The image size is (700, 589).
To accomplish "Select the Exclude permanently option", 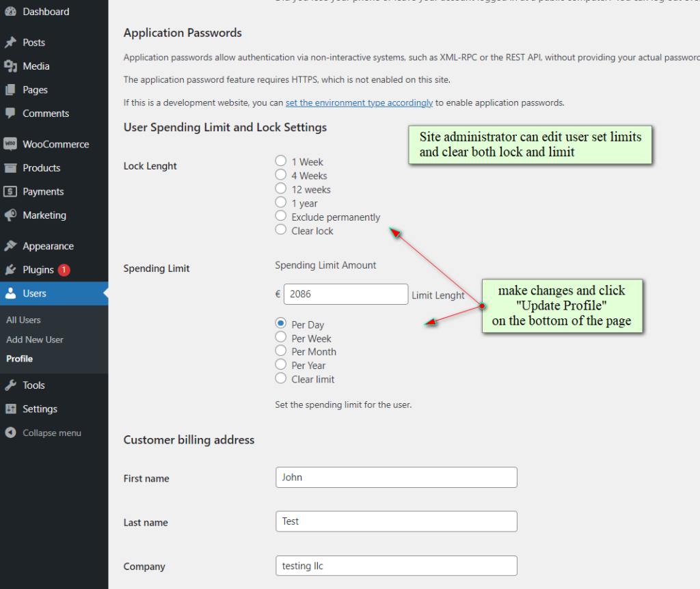I will coord(280,216).
